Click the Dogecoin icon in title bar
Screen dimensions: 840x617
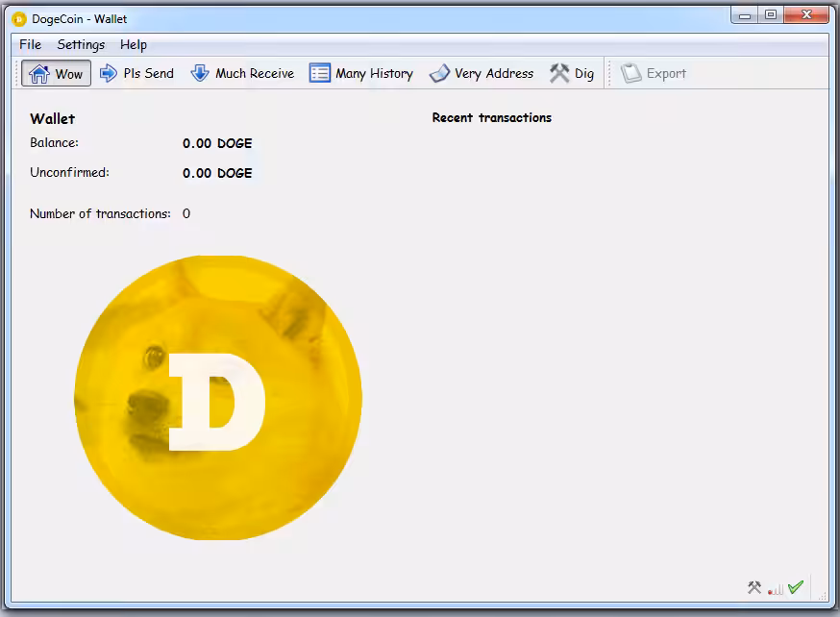click(19, 19)
